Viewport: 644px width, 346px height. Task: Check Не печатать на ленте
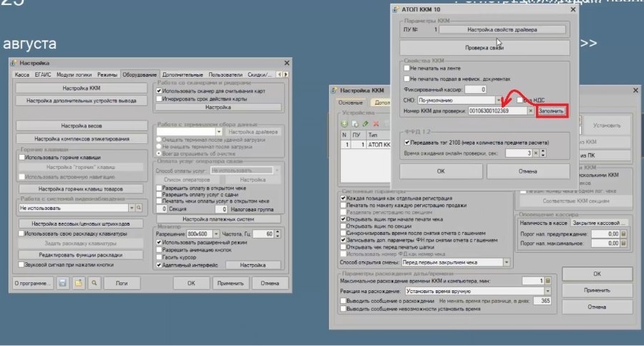click(x=406, y=68)
